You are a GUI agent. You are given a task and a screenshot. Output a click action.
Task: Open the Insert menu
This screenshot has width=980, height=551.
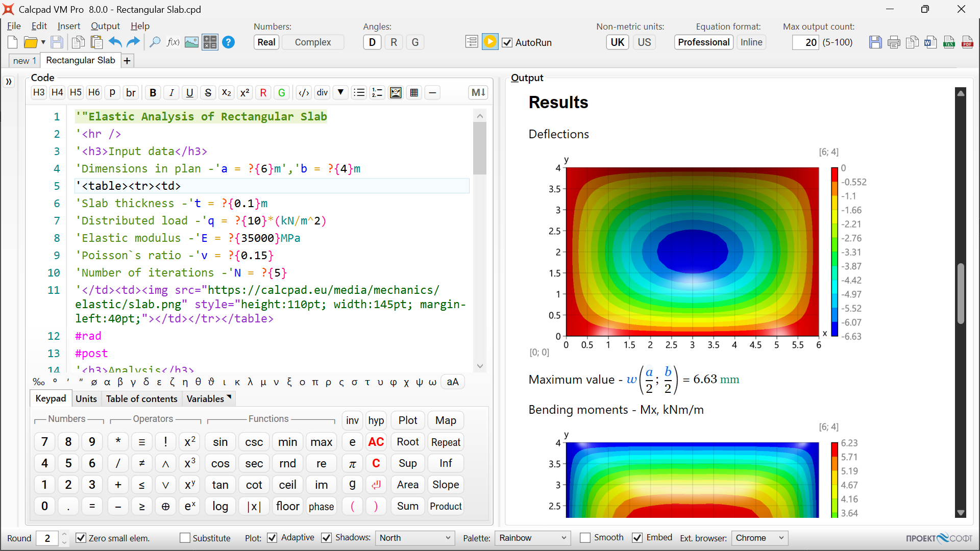pyautogui.click(x=68, y=26)
